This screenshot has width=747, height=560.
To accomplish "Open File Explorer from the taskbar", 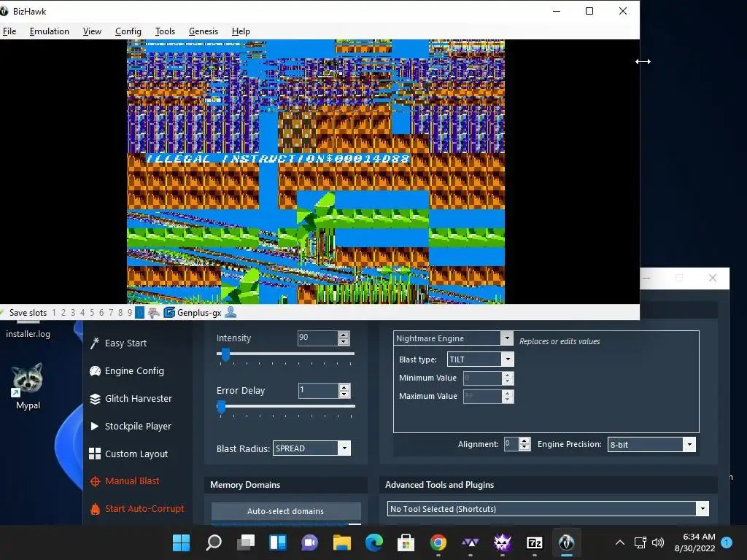I will tap(341, 542).
